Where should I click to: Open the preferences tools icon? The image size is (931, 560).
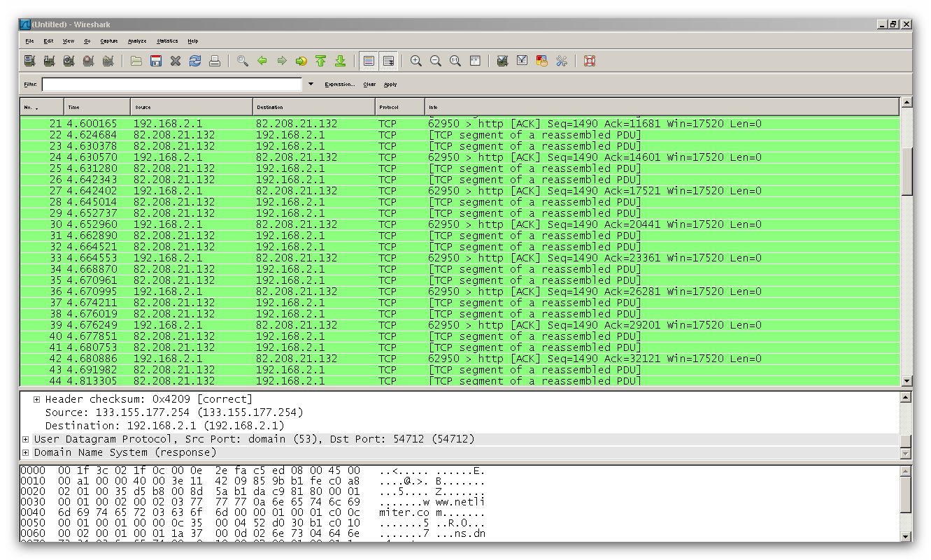(x=561, y=61)
